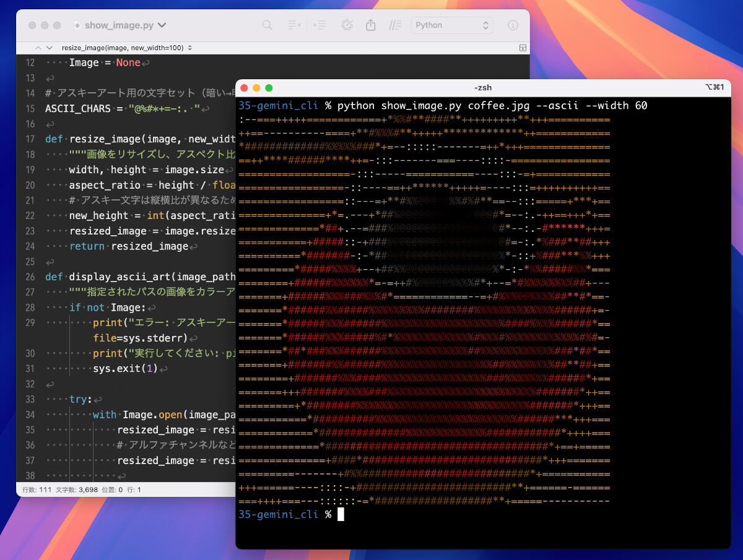Click line number 33 in the gutter

pyautogui.click(x=30, y=399)
